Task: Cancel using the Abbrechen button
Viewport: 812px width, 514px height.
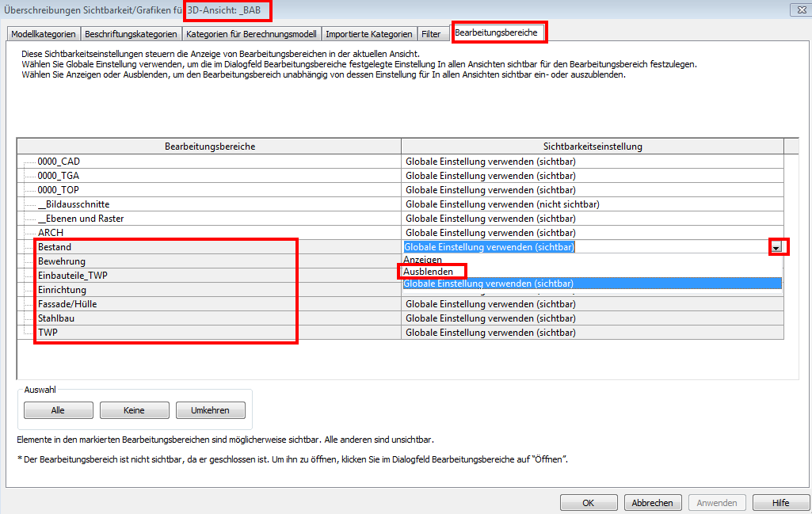Action: 654,503
